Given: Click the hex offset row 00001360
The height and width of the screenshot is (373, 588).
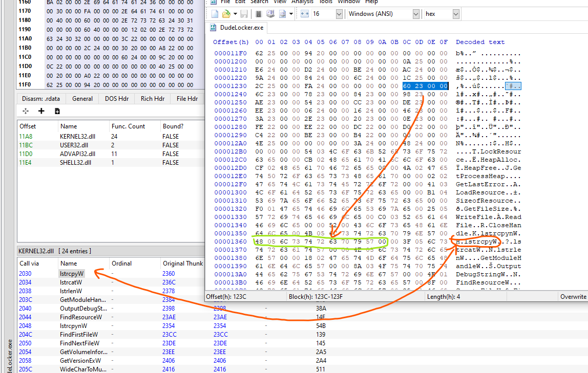Looking at the screenshot, I should tap(230, 242).
